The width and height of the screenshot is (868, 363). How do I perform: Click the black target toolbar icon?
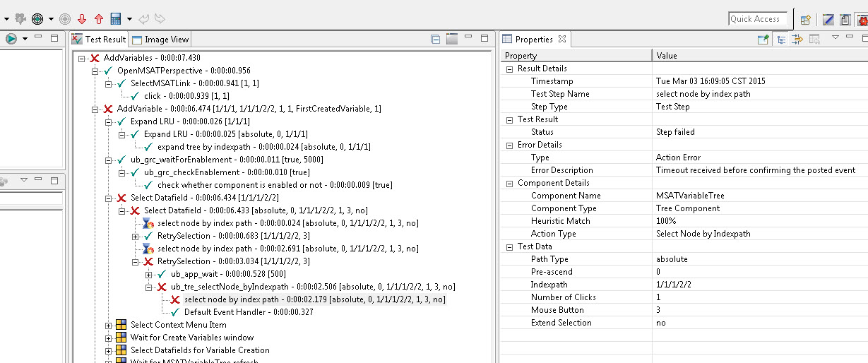pyautogui.click(x=38, y=19)
